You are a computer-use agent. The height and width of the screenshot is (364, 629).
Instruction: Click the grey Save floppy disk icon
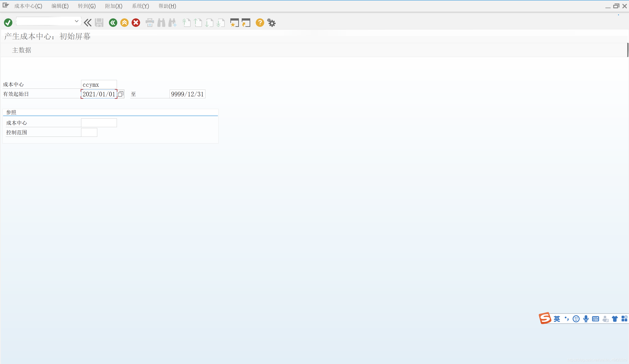[99, 23]
